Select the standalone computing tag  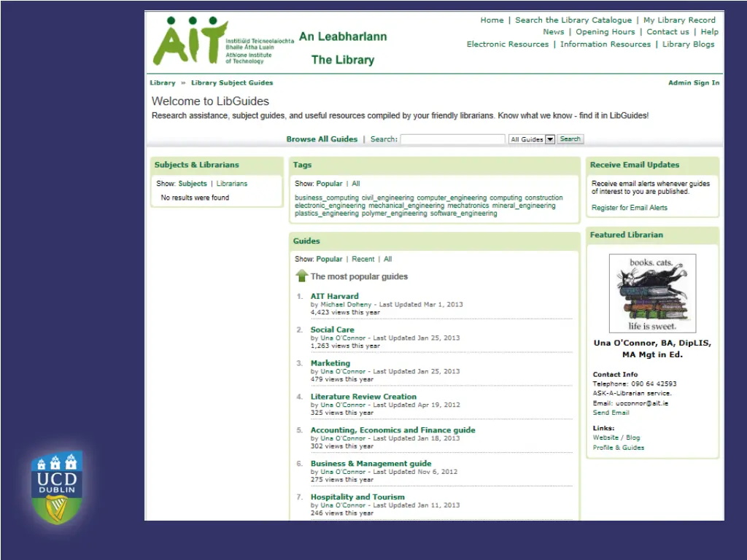(506, 198)
